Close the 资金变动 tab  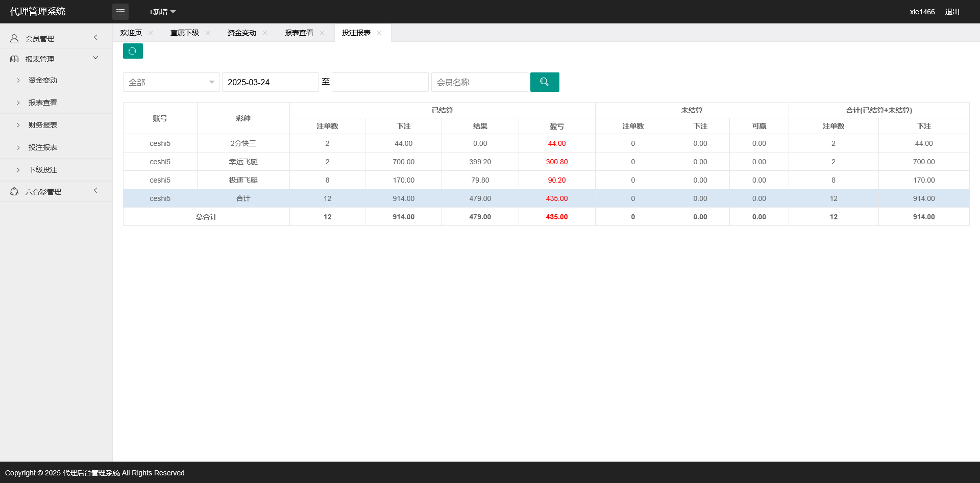(265, 33)
